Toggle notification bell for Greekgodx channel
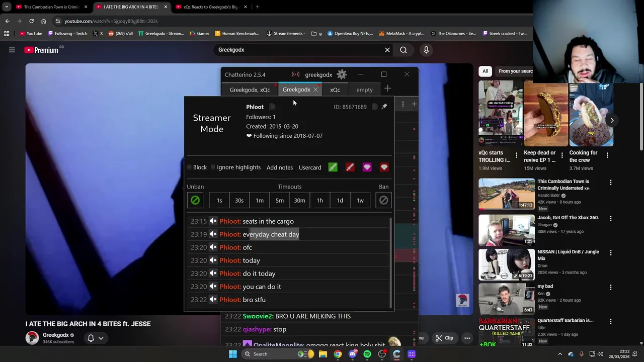The width and height of the screenshot is (644, 362). click(95, 338)
